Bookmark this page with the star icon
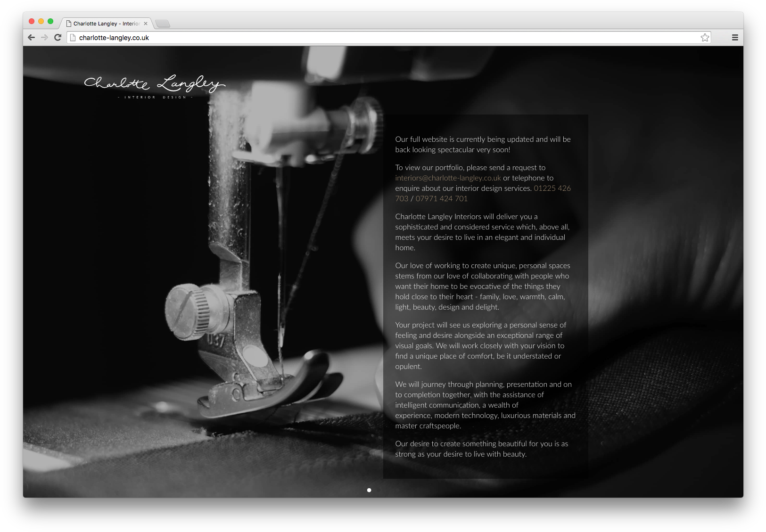766x532 pixels. 705,38
